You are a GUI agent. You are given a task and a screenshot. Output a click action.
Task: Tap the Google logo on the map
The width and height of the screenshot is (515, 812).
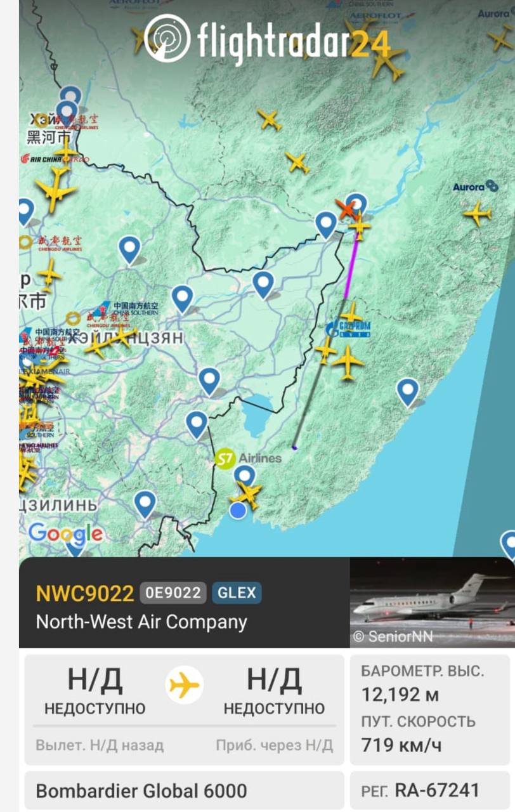coord(65,534)
